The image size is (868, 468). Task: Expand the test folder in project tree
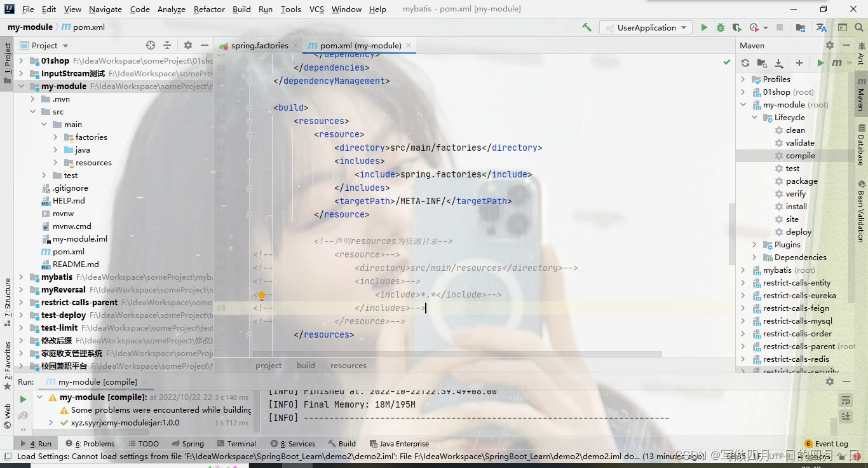[44, 175]
